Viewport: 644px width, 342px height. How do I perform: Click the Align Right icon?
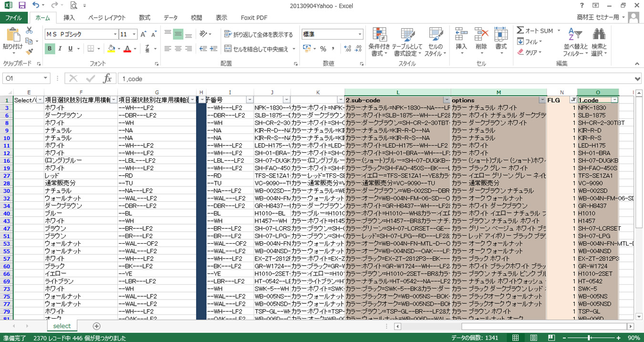188,49
